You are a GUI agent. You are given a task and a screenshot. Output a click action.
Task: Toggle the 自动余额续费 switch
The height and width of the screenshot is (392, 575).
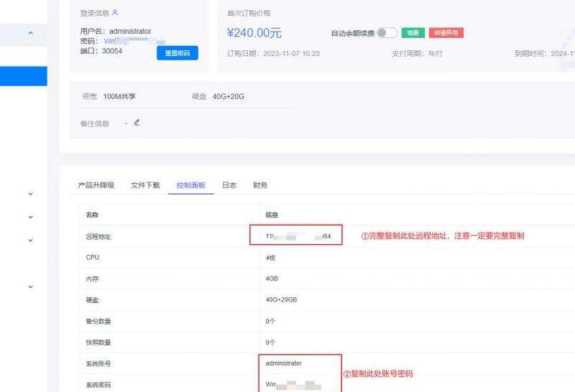coord(387,33)
